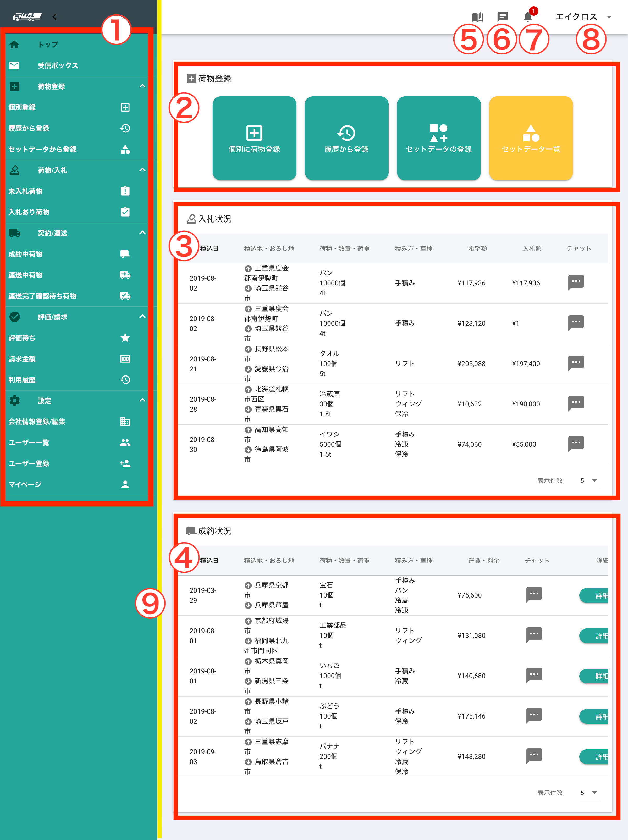Click the 積込日 header in 入札状況

[209, 248]
